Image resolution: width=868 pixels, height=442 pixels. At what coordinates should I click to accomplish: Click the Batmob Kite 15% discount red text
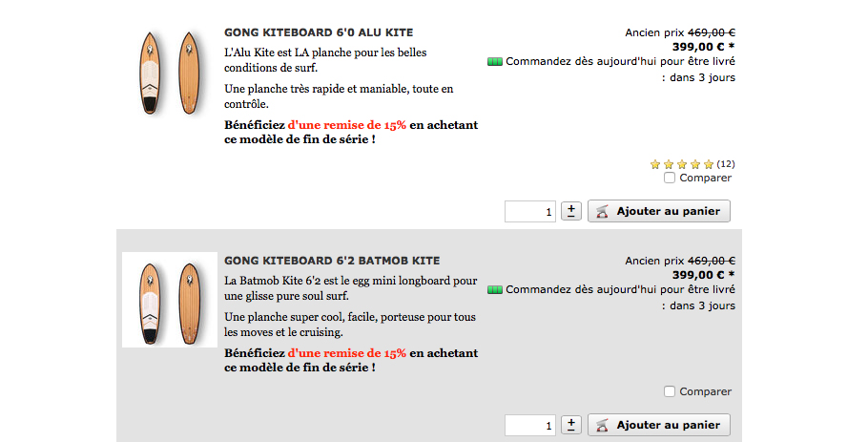(347, 353)
